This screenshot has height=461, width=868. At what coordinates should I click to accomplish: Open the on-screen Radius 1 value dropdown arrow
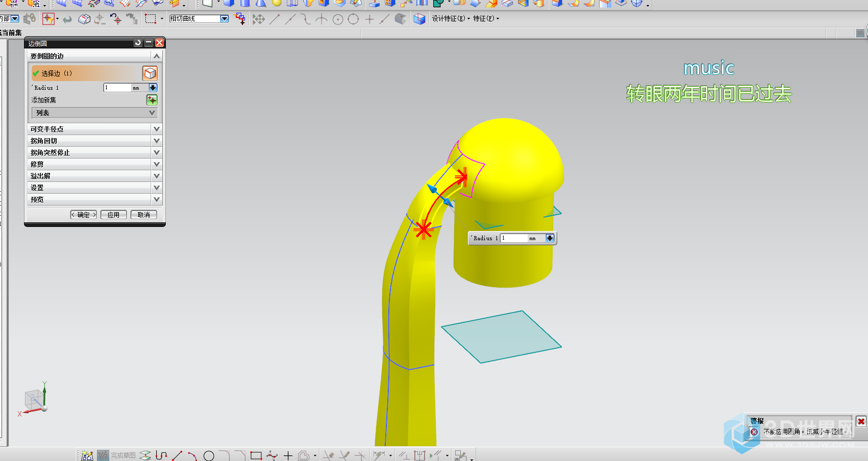pos(550,238)
